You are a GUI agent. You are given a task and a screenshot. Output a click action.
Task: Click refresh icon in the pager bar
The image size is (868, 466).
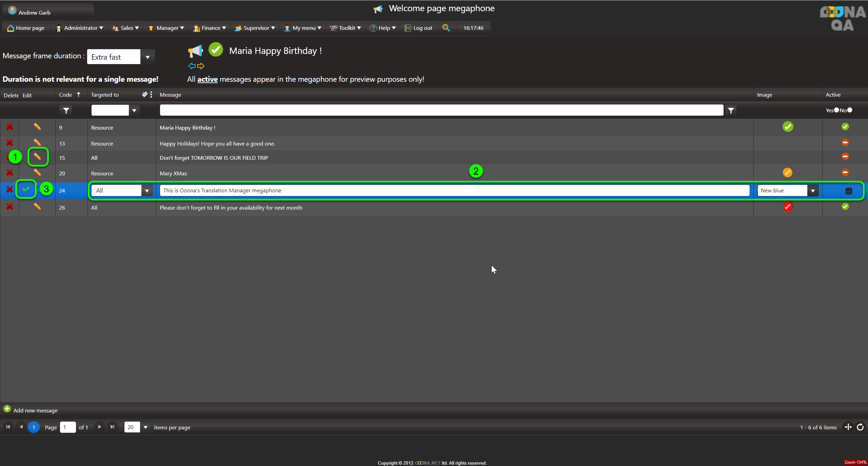coord(860,427)
